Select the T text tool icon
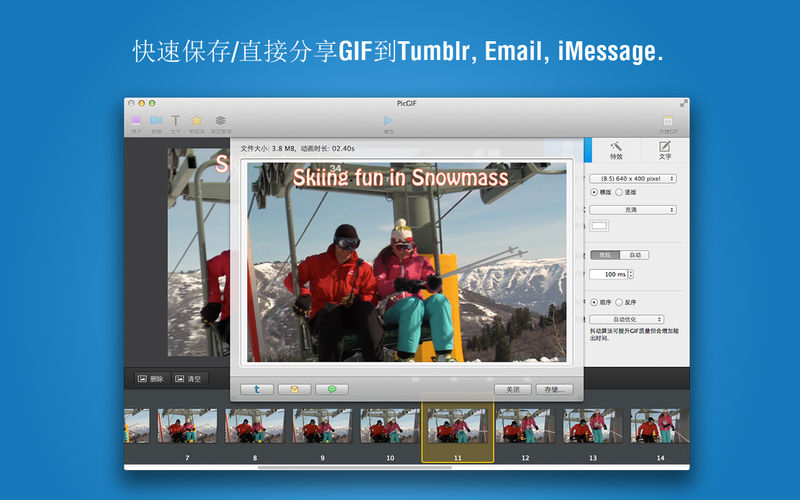Screen dimensions: 800x500 point(176,120)
